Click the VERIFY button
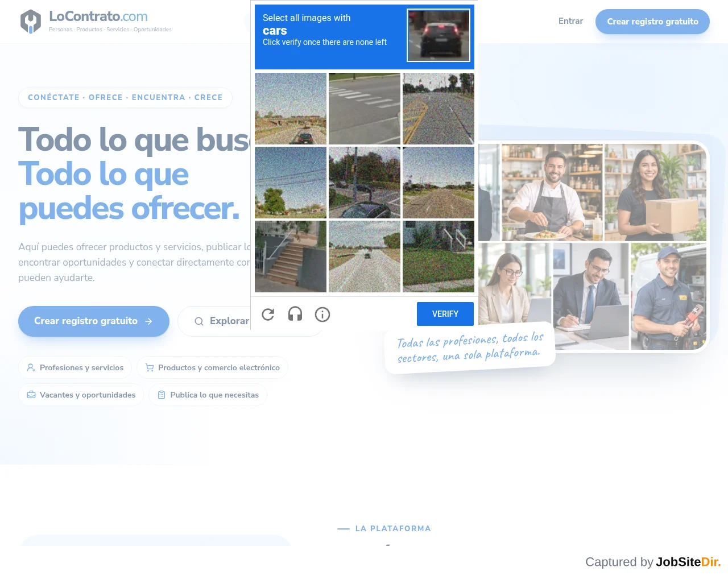The height and width of the screenshot is (579, 728). pos(445,314)
